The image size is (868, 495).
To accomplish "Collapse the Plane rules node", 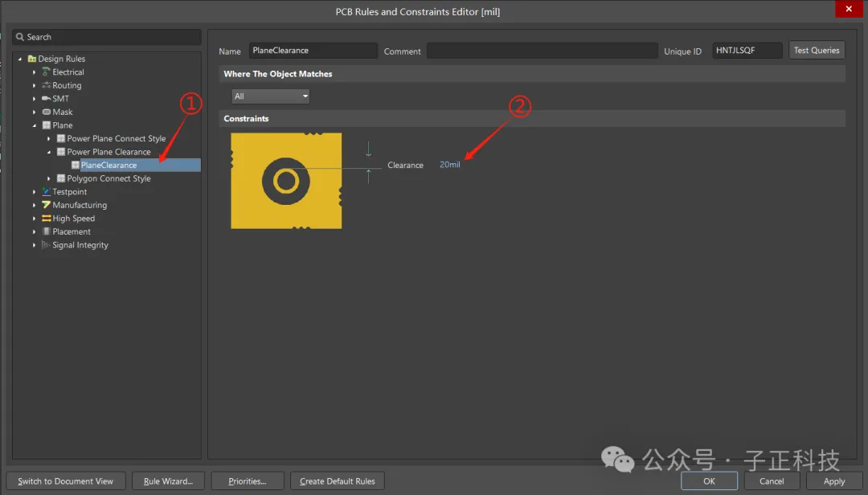I will pos(35,125).
